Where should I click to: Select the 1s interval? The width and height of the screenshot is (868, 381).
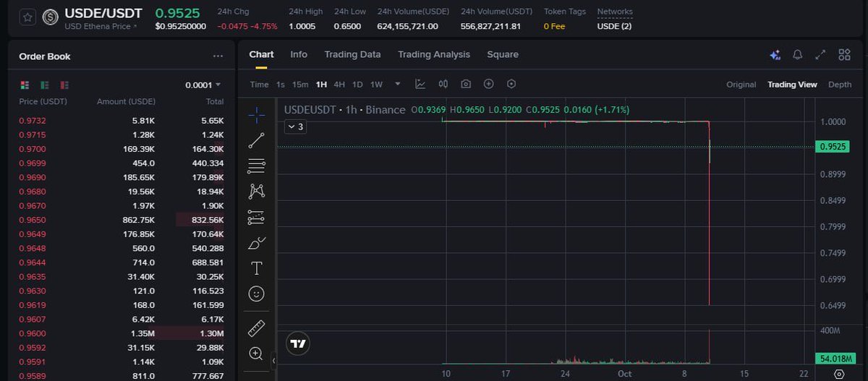click(x=280, y=85)
